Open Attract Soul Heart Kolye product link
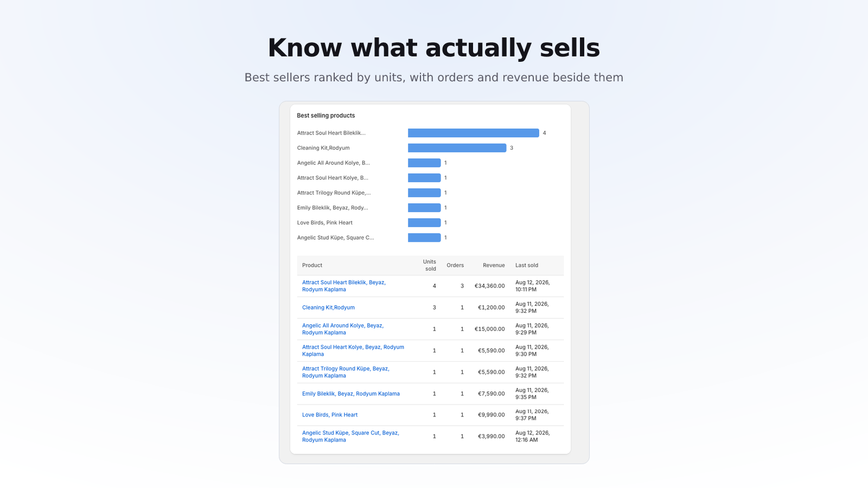Screen dimensions: 868x488 pos(353,350)
